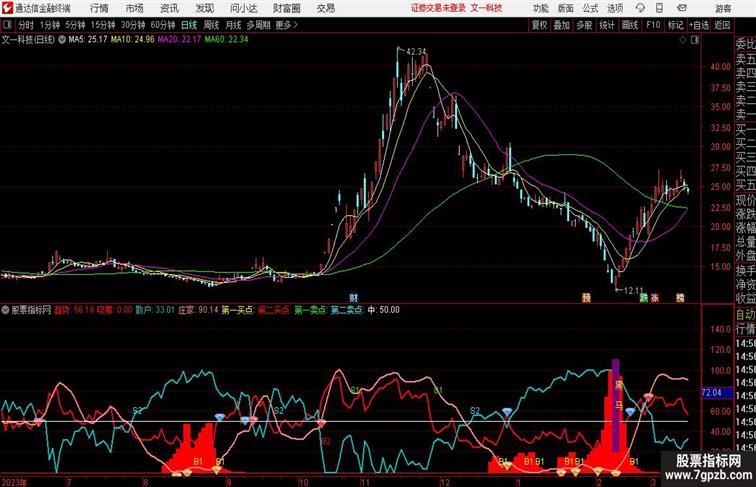Viewport: 756px width, 487px height.
Task: Switch to the 月线 monthly tab
Action: pos(233,25)
